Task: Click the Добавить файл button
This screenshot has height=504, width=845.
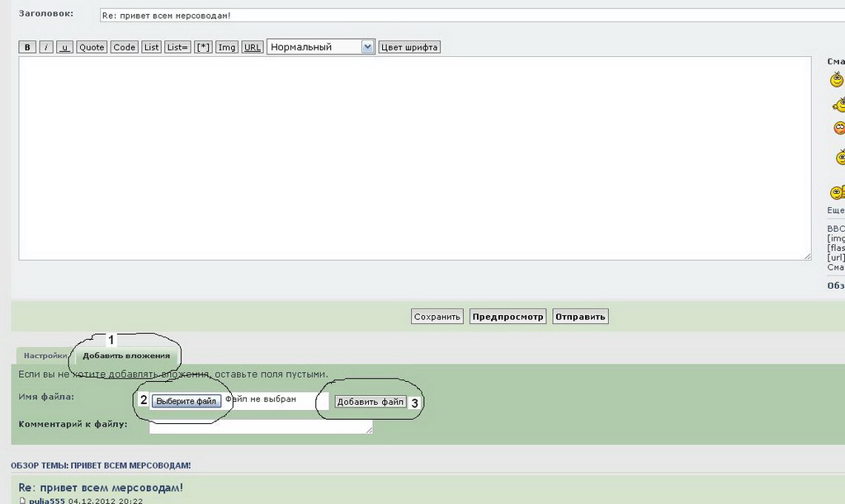Action: coord(371,402)
